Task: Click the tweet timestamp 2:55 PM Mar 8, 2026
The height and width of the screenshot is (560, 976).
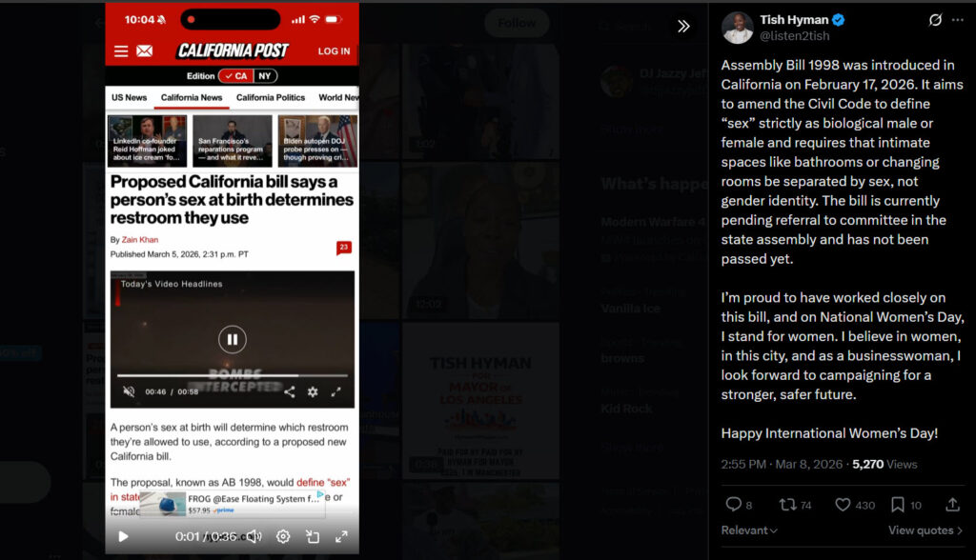Action: [x=782, y=464]
